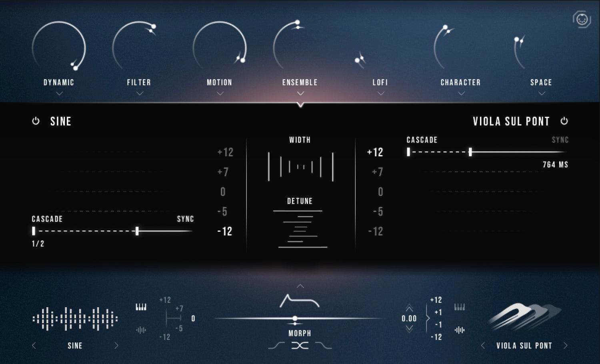Select the left morph curve icon

pyautogui.click(x=276, y=346)
